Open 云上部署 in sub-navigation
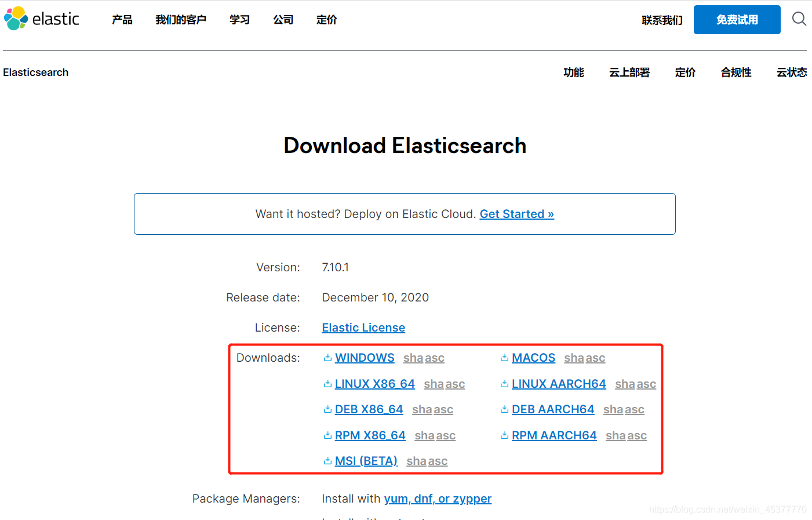The width and height of the screenshot is (812, 520). tap(629, 72)
